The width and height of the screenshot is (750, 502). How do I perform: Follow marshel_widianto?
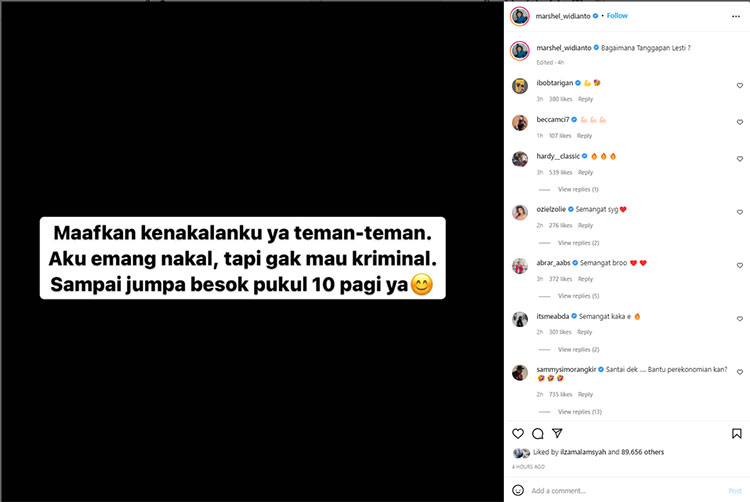[x=617, y=16]
